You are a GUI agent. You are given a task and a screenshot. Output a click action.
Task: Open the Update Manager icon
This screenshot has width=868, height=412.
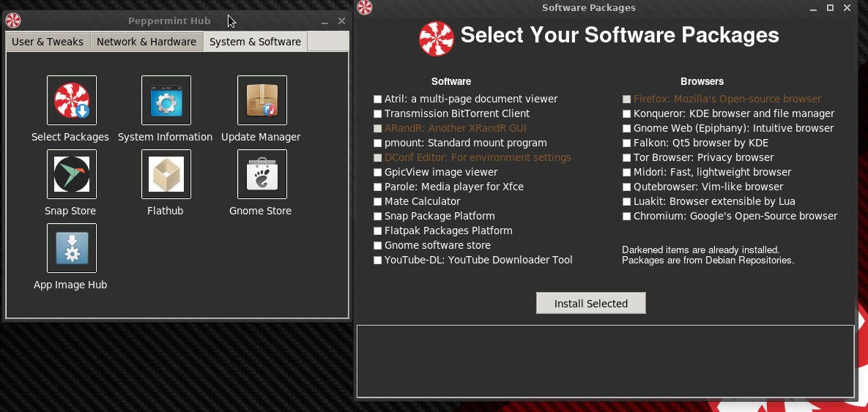coord(261,100)
